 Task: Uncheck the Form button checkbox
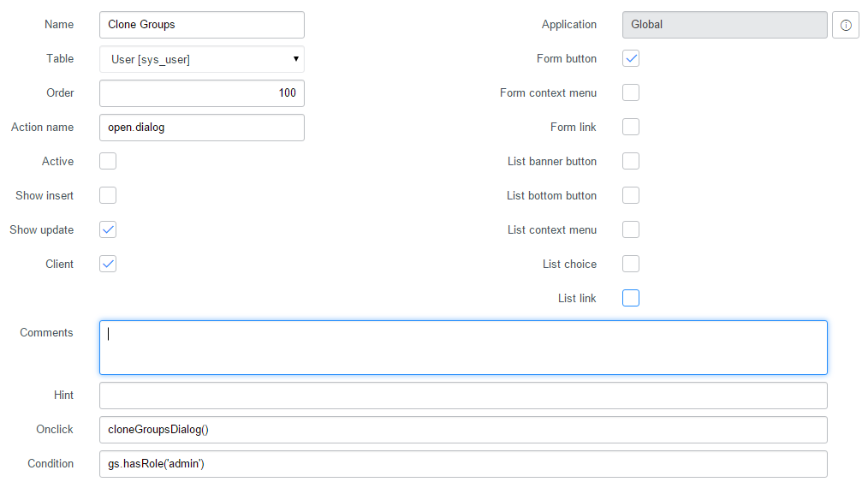tap(631, 58)
